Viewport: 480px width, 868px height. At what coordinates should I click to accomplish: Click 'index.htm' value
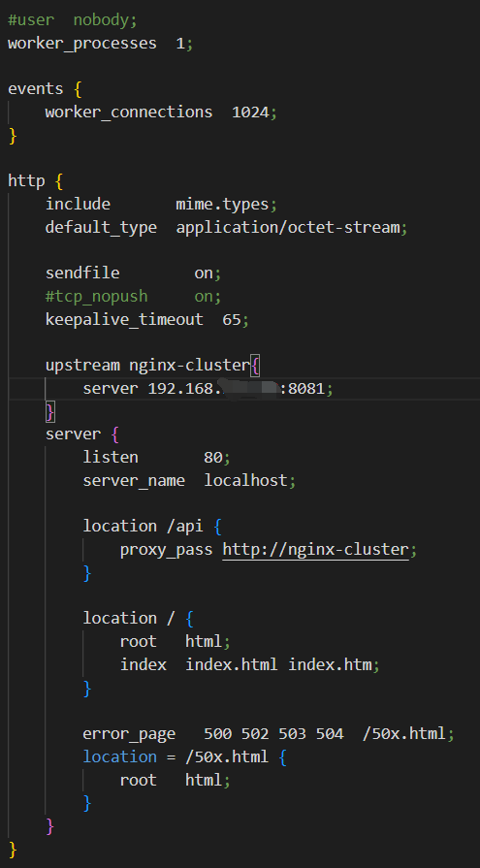pyautogui.click(x=330, y=664)
